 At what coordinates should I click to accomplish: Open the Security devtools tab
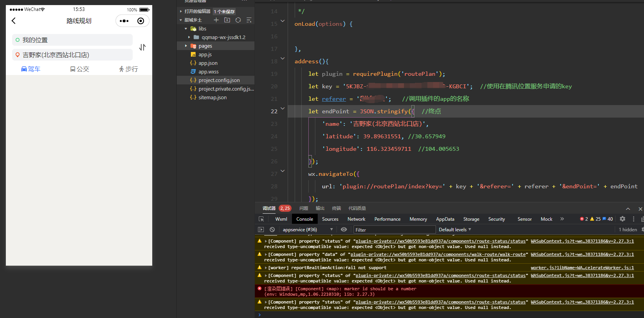point(496,219)
